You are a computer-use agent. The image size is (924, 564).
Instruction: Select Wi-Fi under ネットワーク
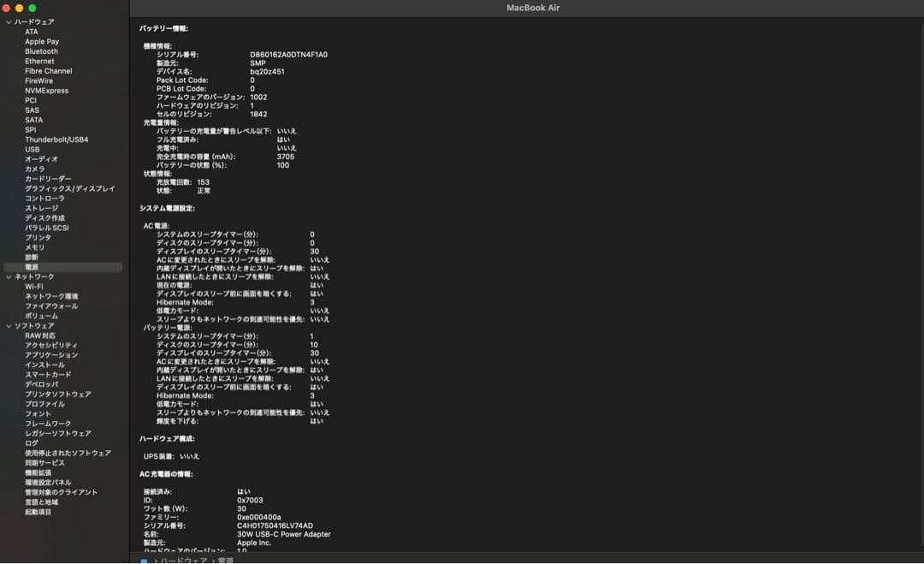tap(34, 287)
